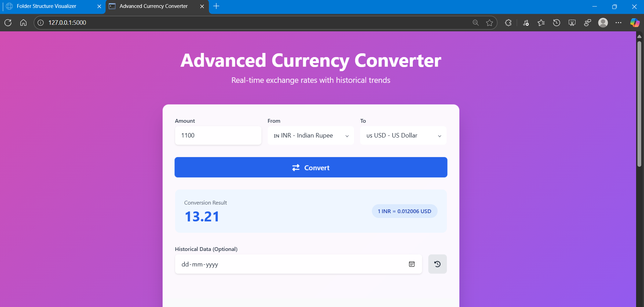The width and height of the screenshot is (644, 307).
Task: Open the From currency dropdown
Action: [x=311, y=135]
